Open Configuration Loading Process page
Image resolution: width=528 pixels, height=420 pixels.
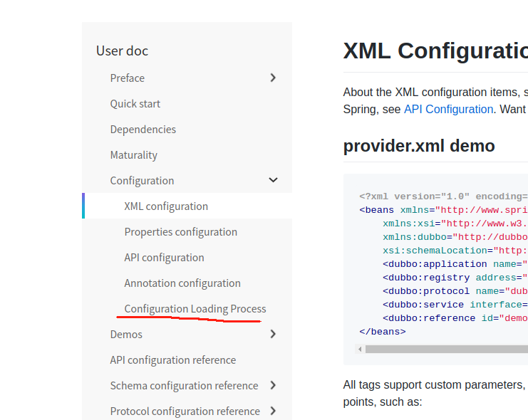tap(195, 309)
